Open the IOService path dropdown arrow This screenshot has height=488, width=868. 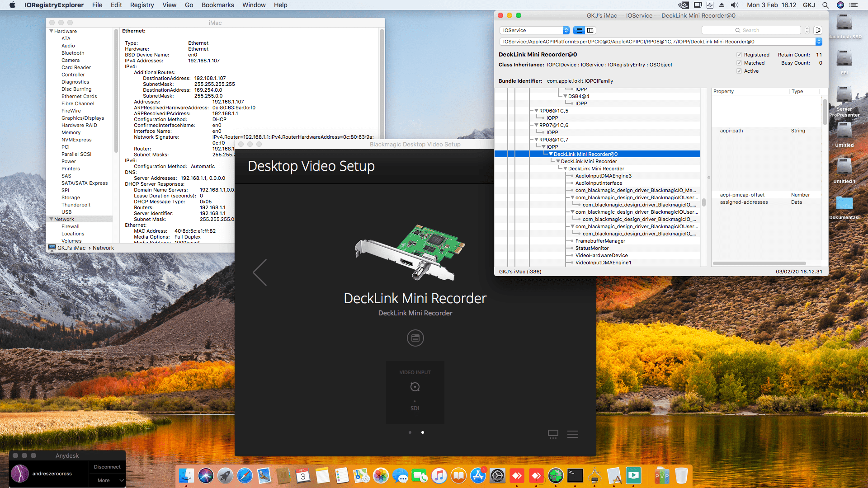(818, 42)
